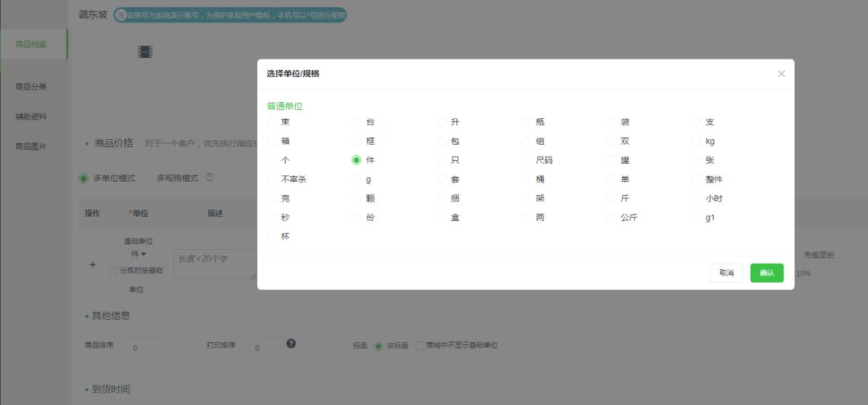Click the 商品排序 number input
Screen dimensions: 868x405
(144, 347)
